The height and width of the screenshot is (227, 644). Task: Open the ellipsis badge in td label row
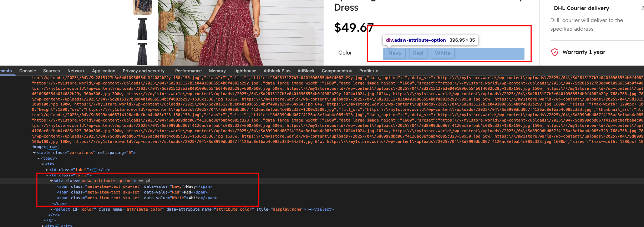coord(95,170)
